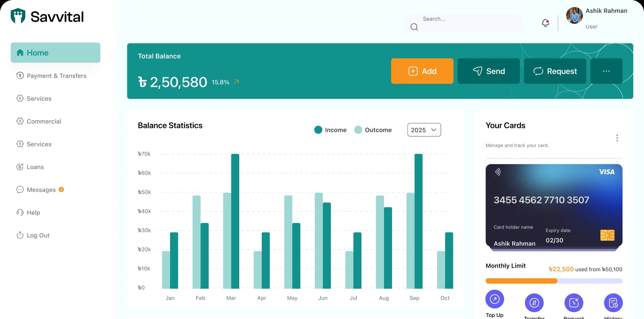Select Loans from the sidebar
The image size is (644, 319).
[35, 167]
